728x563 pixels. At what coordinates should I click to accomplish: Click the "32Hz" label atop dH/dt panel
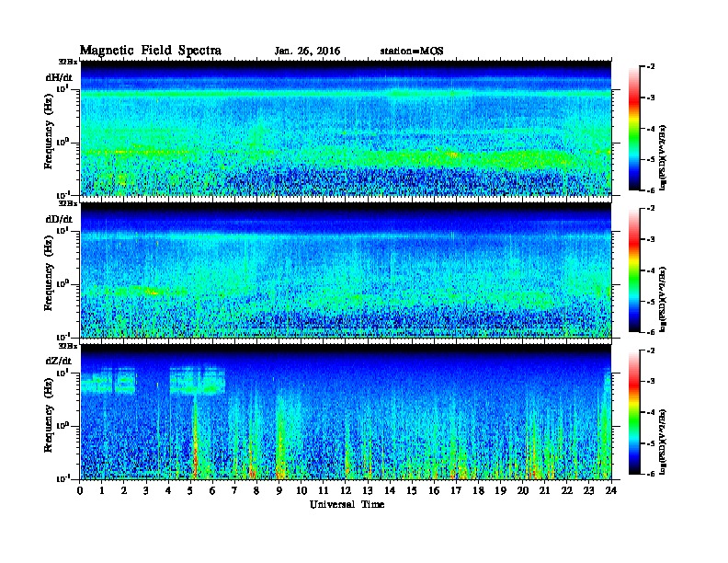coord(68,62)
